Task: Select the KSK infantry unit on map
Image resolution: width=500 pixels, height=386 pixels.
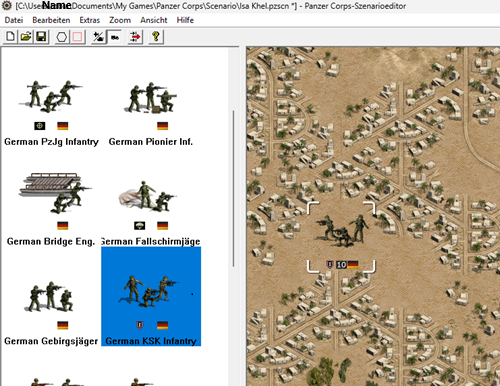Action: (341, 237)
